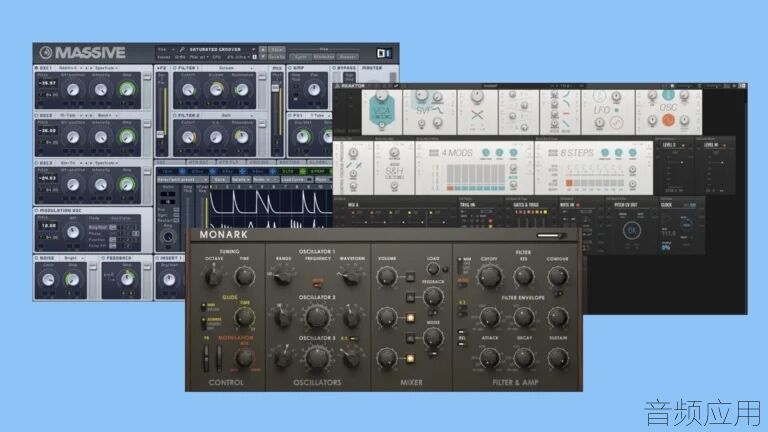Click Monark Oscillator 2 frequency knob
This screenshot has height=432, width=768.
point(317,317)
